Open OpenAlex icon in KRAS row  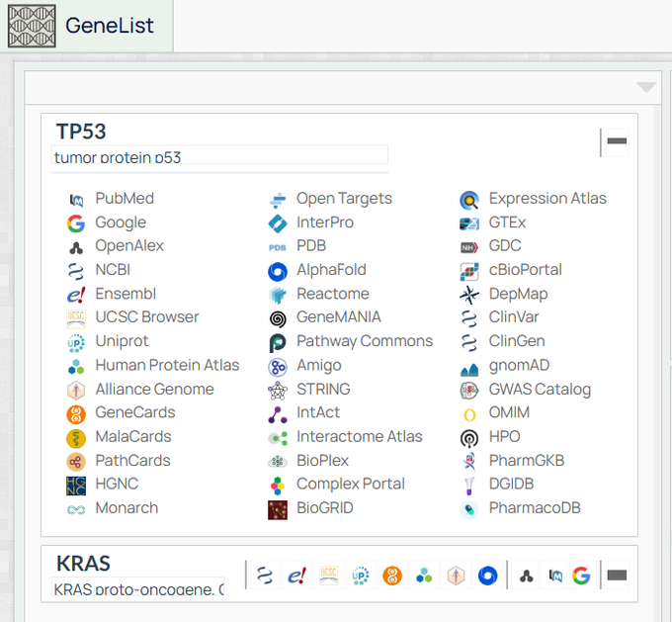tap(527, 576)
